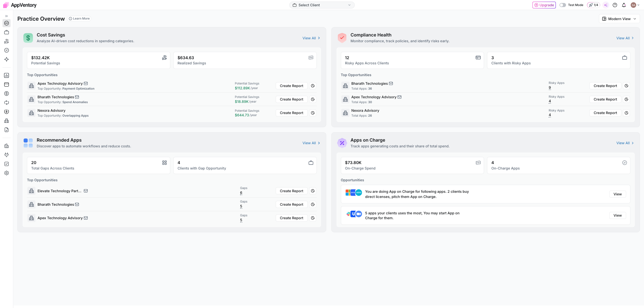
Task: Click the help question-mark icon
Action: (x=615, y=5)
